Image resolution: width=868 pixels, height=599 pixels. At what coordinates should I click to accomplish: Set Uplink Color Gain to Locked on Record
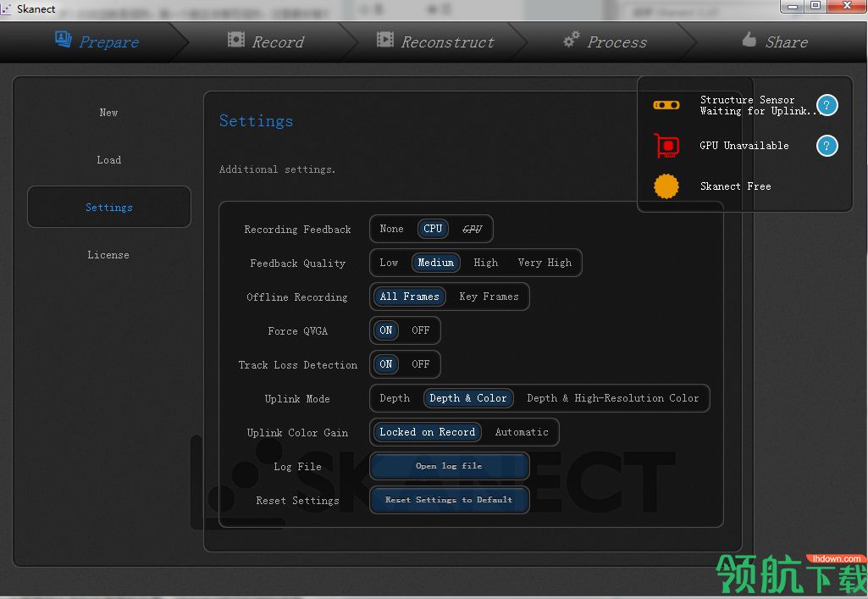coord(428,432)
